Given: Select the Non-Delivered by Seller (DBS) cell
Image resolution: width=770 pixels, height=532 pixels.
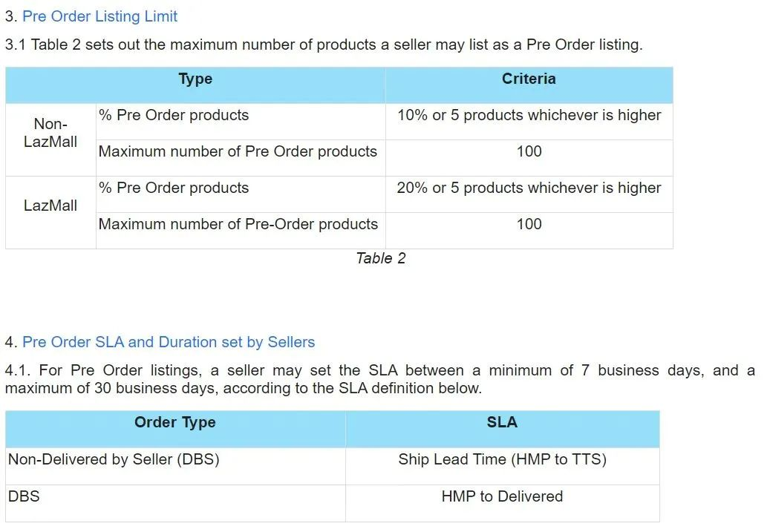Looking at the screenshot, I should coord(114,459).
